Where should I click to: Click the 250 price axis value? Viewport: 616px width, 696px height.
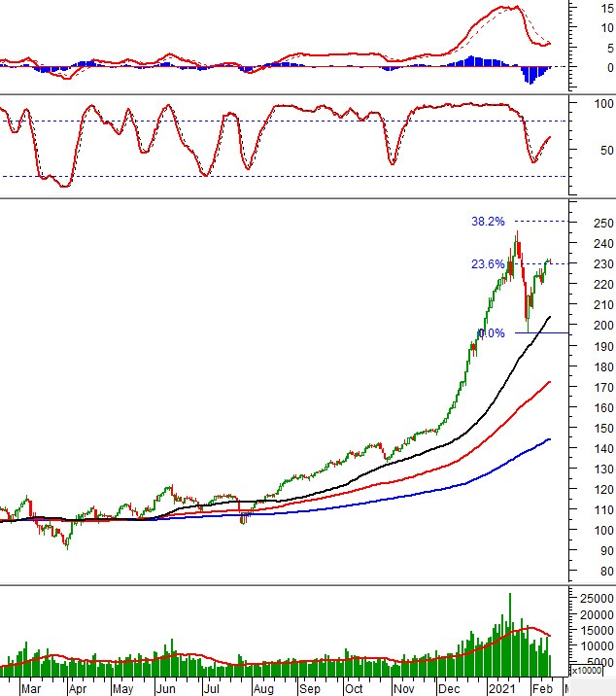tap(603, 223)
